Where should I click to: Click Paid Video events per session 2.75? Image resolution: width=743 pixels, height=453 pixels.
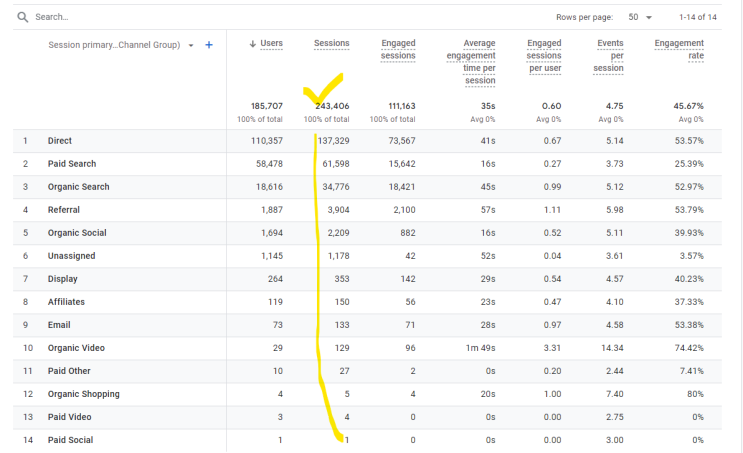point(615,417)
